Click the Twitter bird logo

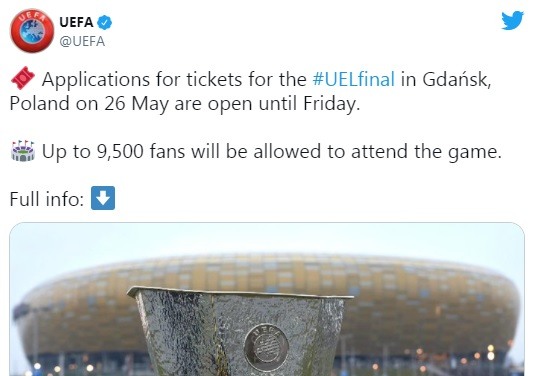512,20
